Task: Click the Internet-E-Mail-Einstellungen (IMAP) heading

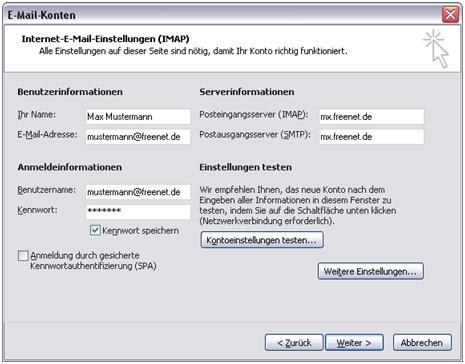Action: pos(105,39)
